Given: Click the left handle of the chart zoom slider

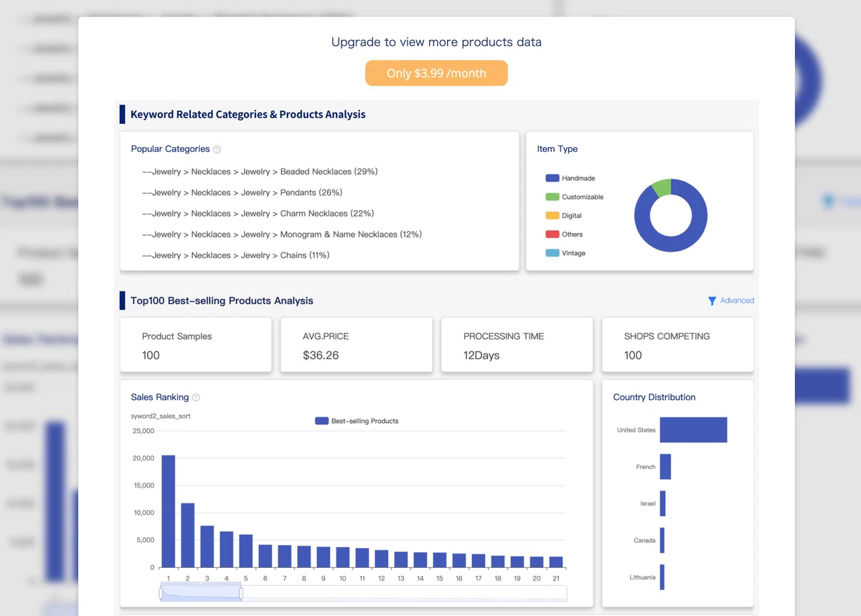Looking at the screenshot, I should (161, 593).
